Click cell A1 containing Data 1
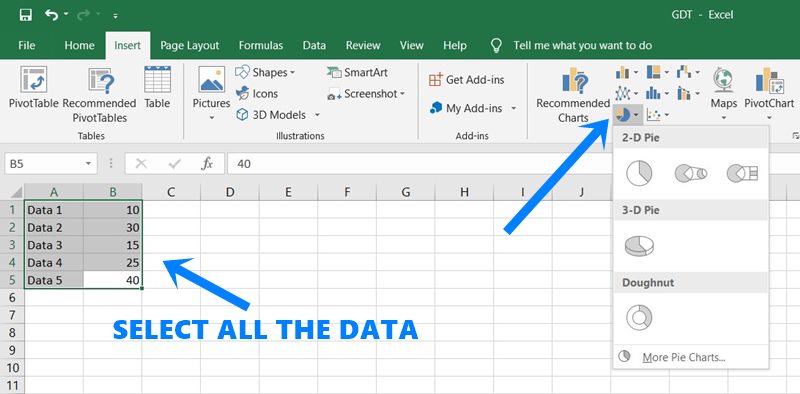Screen dimensions: 800x394 click(54, 210)
